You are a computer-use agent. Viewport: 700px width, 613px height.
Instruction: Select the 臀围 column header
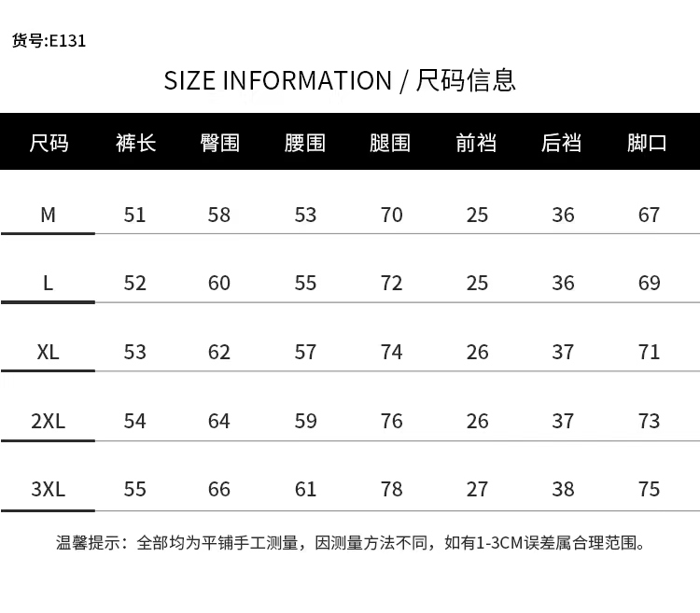[x=220, y=143]
